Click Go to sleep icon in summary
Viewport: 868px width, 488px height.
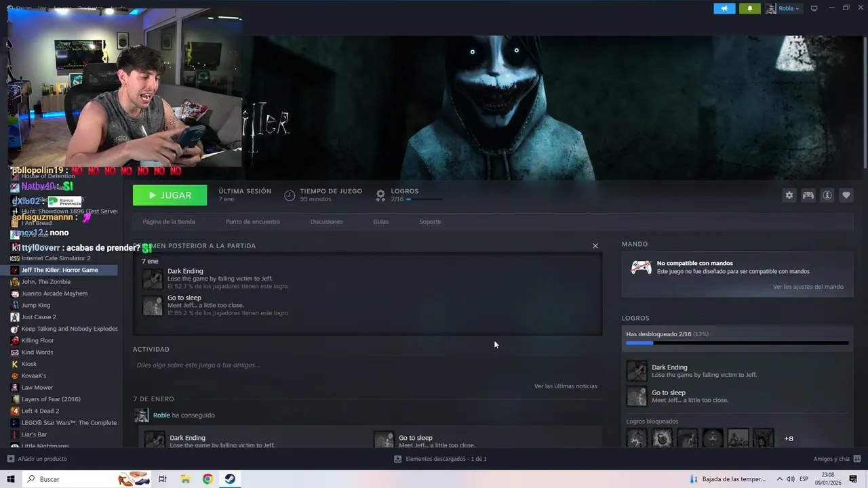[x=153, y=305]
